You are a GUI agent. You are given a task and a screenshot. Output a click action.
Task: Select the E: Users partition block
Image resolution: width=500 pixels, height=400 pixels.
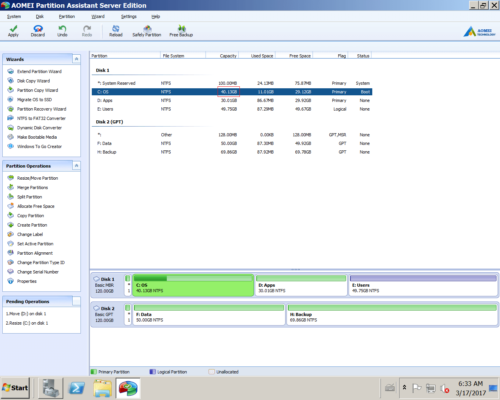tap(423, 285)
